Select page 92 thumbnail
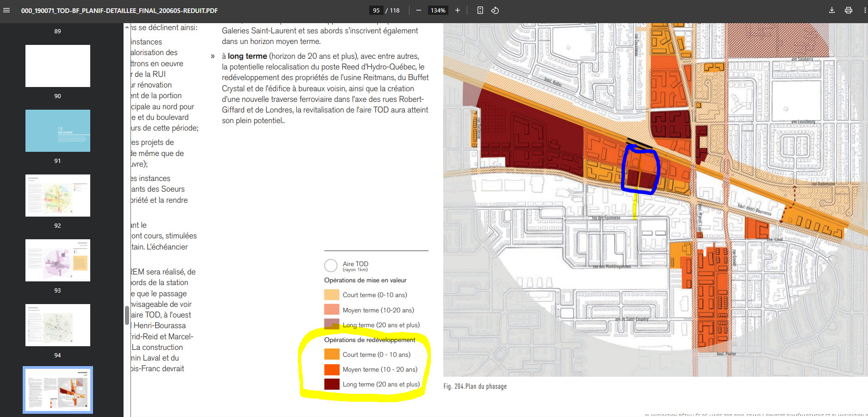Image resolution: width=868 pixels, height=417 pixels. click(58, 195)
